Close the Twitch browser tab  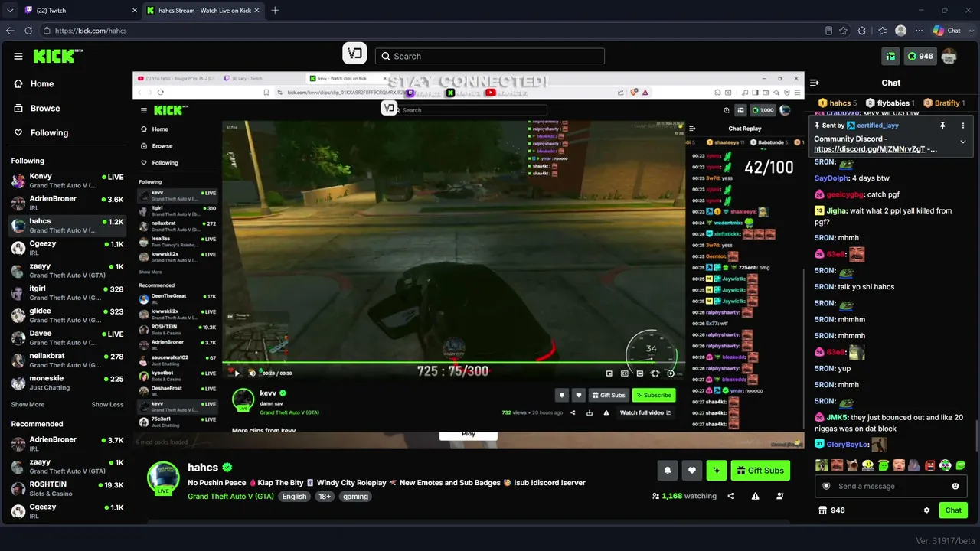(x=135, y=10)
